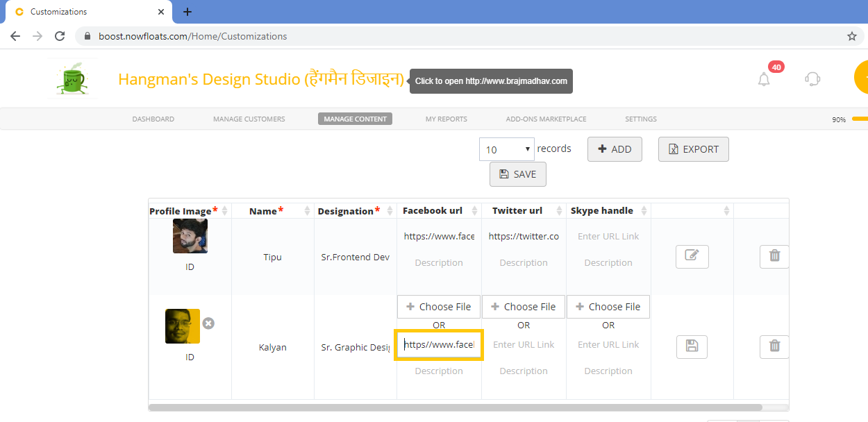Image resolution: width=868 pixels, height=422 pixels.
Task: Click Tipu's Facebook URL field
Action: coord(439,237)
